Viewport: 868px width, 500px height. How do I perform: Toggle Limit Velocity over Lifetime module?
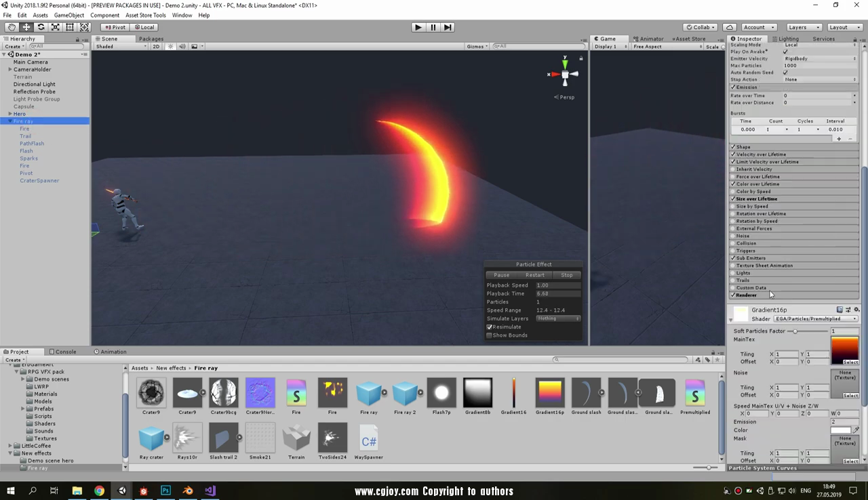coord(733,162)
